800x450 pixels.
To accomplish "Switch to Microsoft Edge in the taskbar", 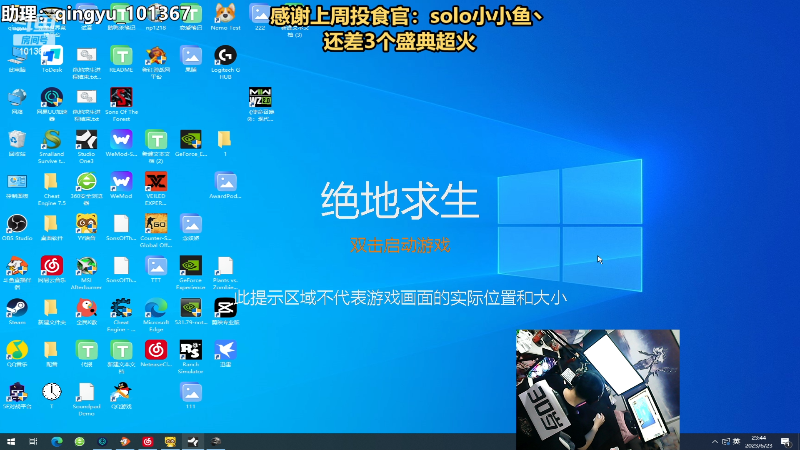I will 57,441.
